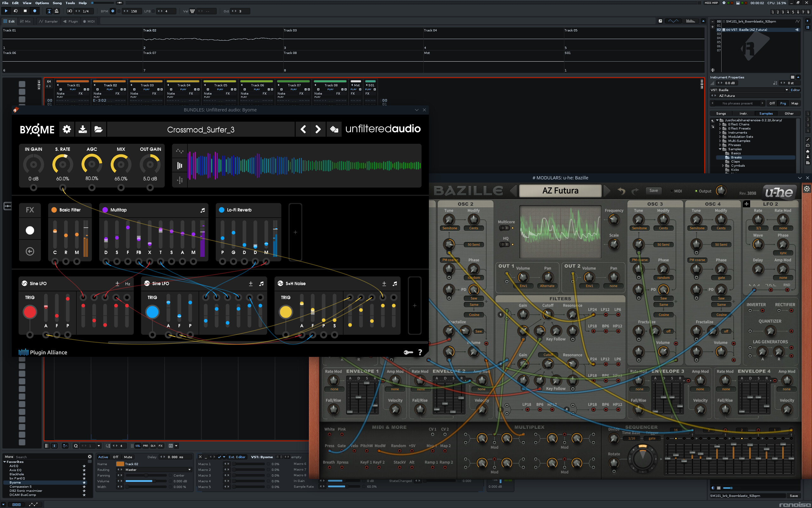Screen dimensions: 812x508
Task: Click Ext. Editor button for Byome
Action: pyautogui.click(x=237, y=457)
